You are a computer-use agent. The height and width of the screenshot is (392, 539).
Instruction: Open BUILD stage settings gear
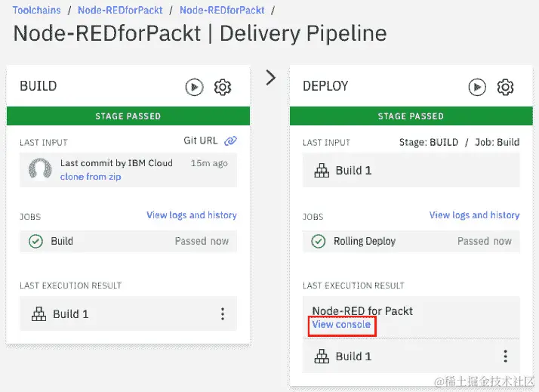coord(223,88)
